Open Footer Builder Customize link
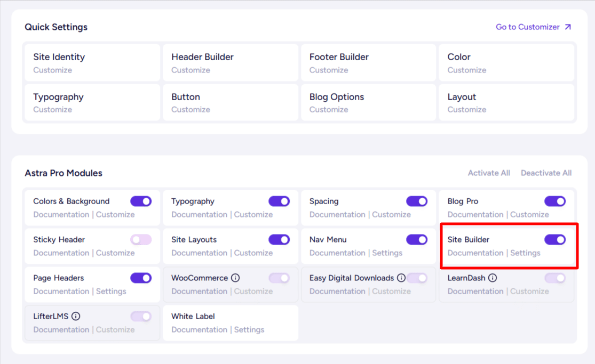Viewport: 595px width, 364px height. coord(329,70)
